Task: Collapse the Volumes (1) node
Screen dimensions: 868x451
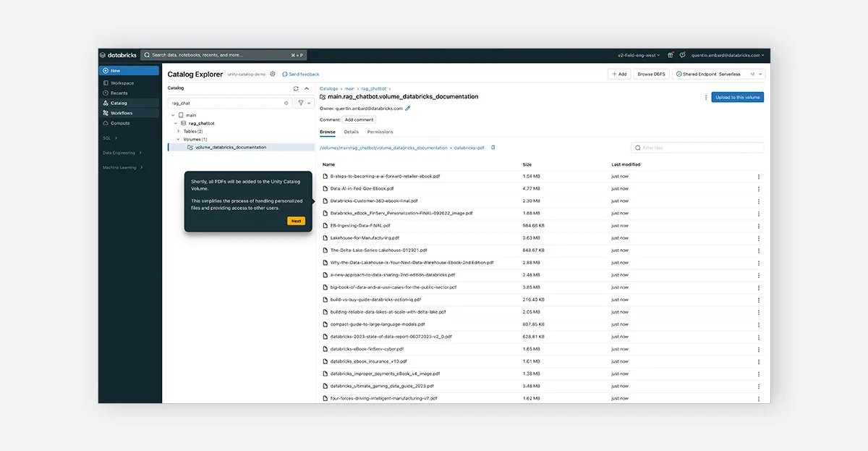Action: pyautogui.click(x=179, y=140)
